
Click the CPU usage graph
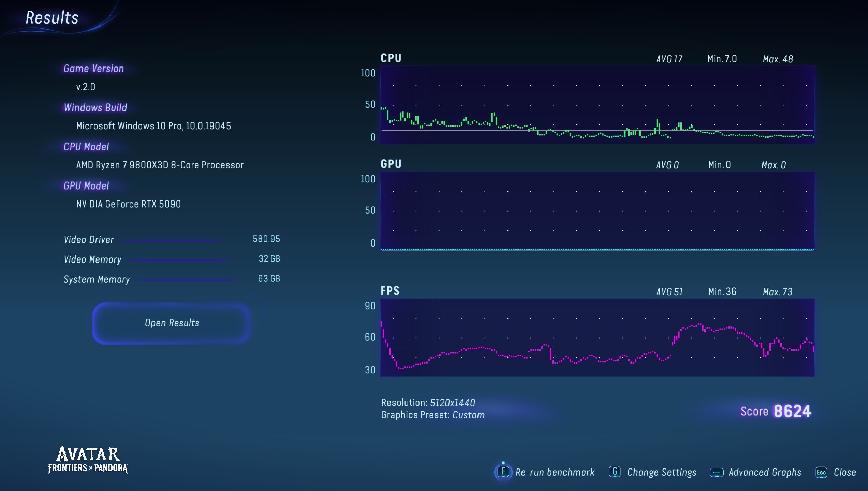click(597, 105)
